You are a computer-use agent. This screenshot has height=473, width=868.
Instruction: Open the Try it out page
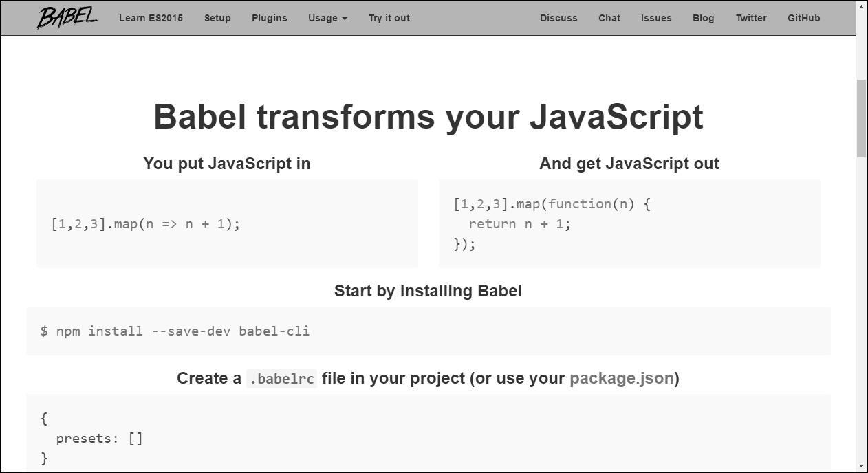[x=389, y=18]
